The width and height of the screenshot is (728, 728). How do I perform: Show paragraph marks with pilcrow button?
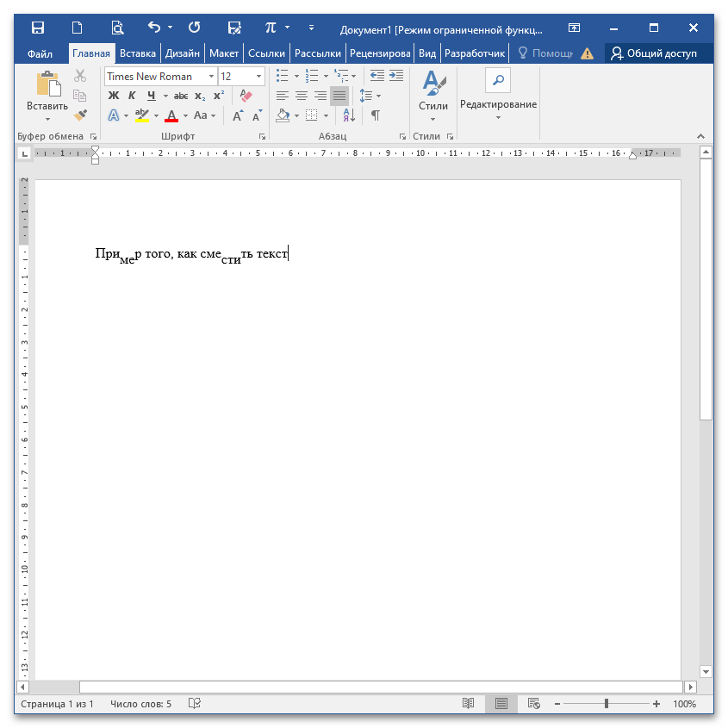[x=376, y=115]
